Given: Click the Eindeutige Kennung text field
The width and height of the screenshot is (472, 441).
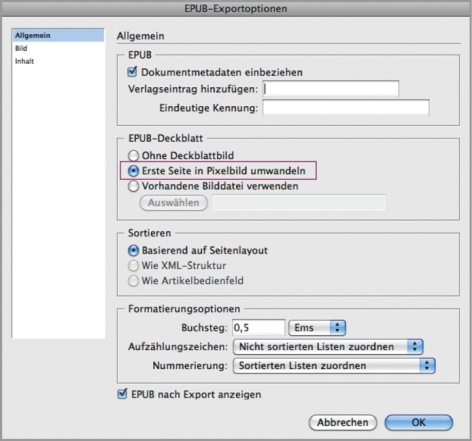Looking at the screenshot, I should [x=346, y=108].
